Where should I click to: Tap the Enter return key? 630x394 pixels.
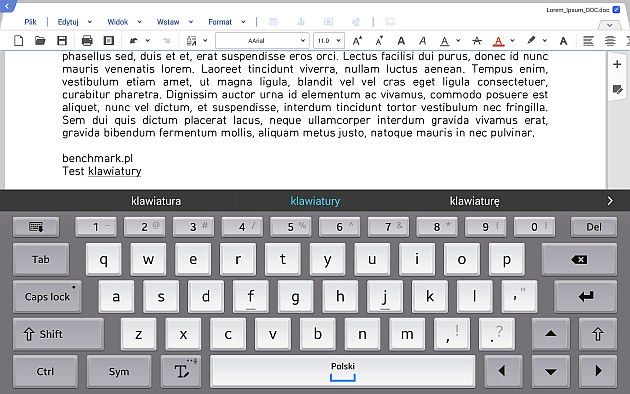point(585,297)
